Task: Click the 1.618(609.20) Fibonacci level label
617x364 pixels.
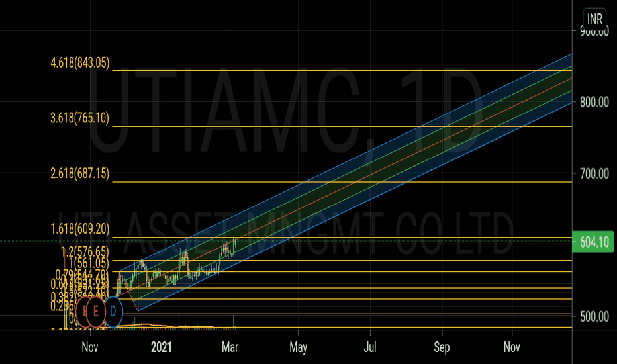Action: [x=80, y=229]
